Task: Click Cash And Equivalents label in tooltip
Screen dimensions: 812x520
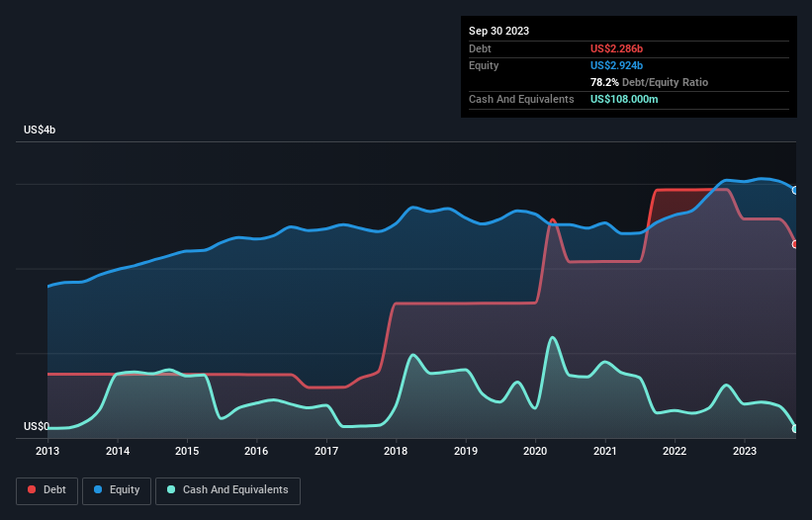Action: point(521,99)
